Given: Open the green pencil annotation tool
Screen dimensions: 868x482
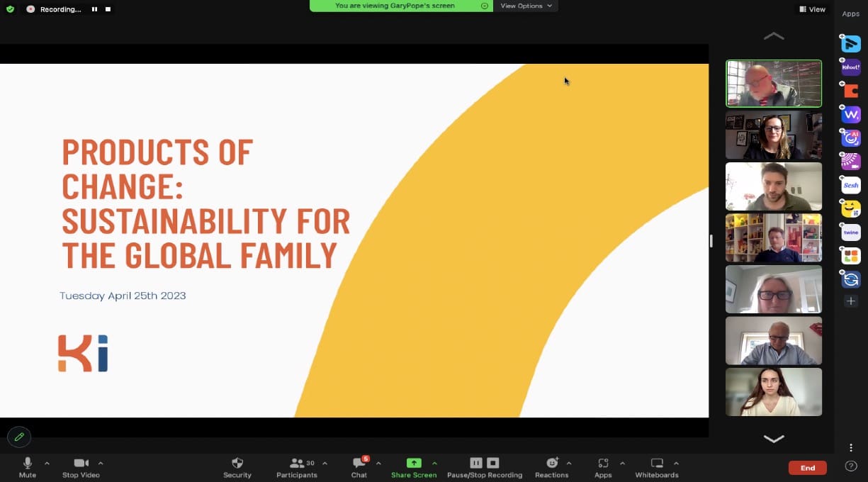Looking at the screenshot, I should point(19,437).
